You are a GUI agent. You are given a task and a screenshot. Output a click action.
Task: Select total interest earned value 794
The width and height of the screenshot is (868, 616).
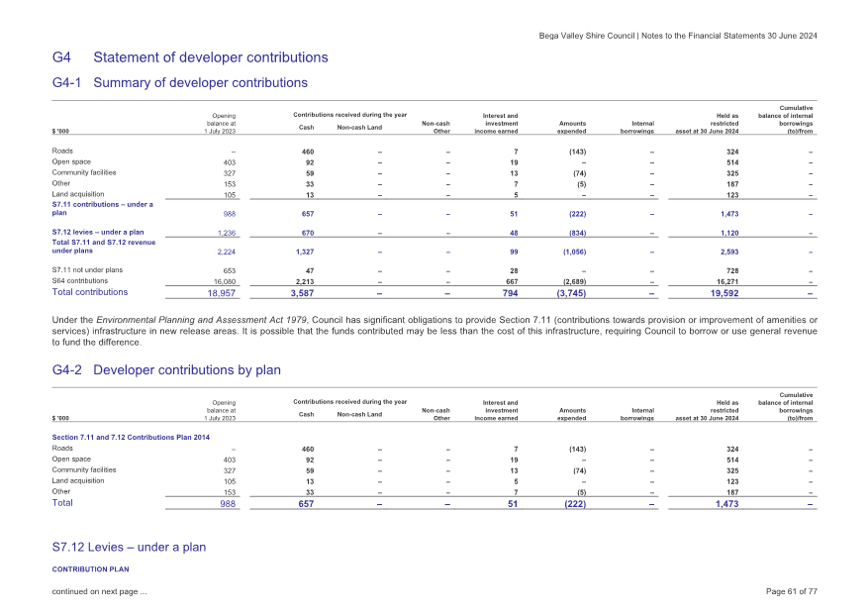point(510,293)
